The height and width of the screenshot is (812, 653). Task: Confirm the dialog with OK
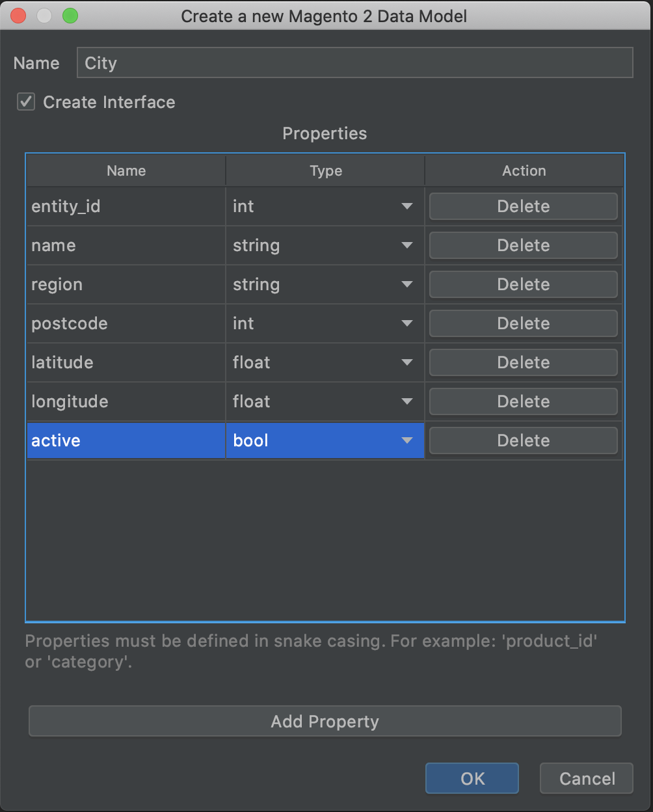coord(472,778)
